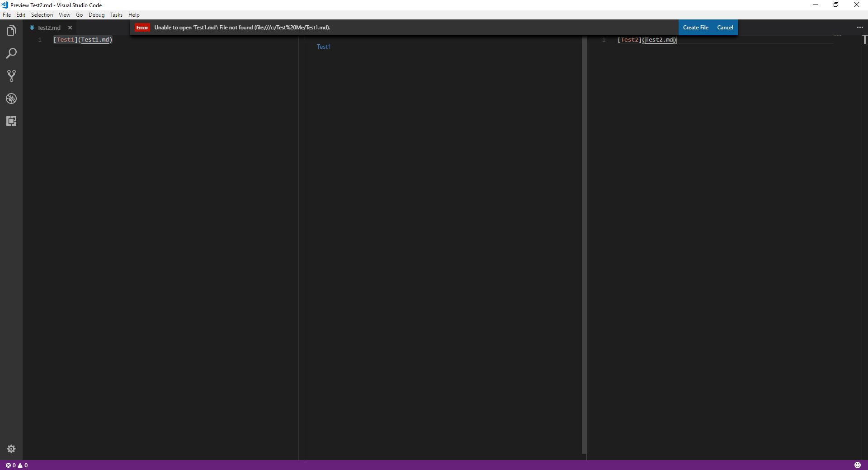Click Cancel in the error notification
Screen dimensions: 868x470
pos(725,27)
